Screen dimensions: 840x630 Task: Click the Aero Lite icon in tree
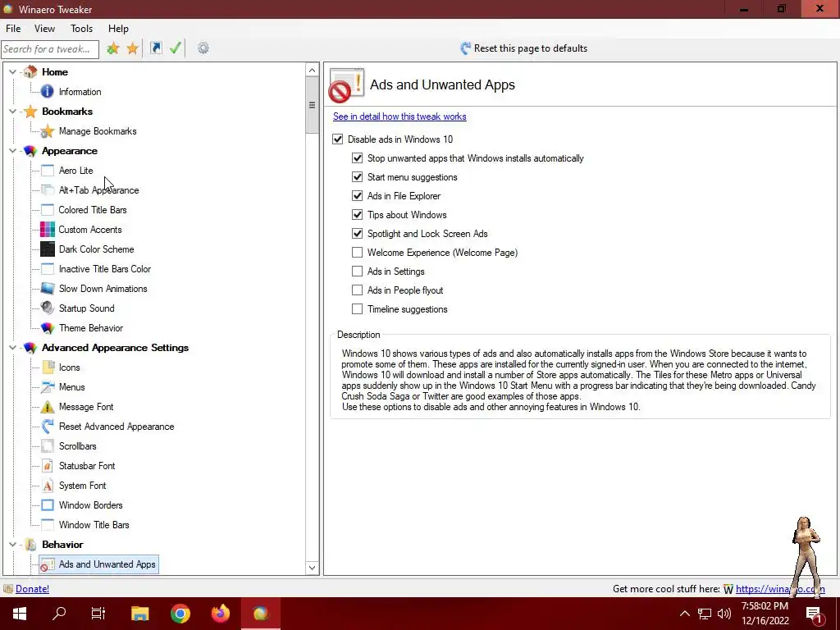tap(47, 171)
